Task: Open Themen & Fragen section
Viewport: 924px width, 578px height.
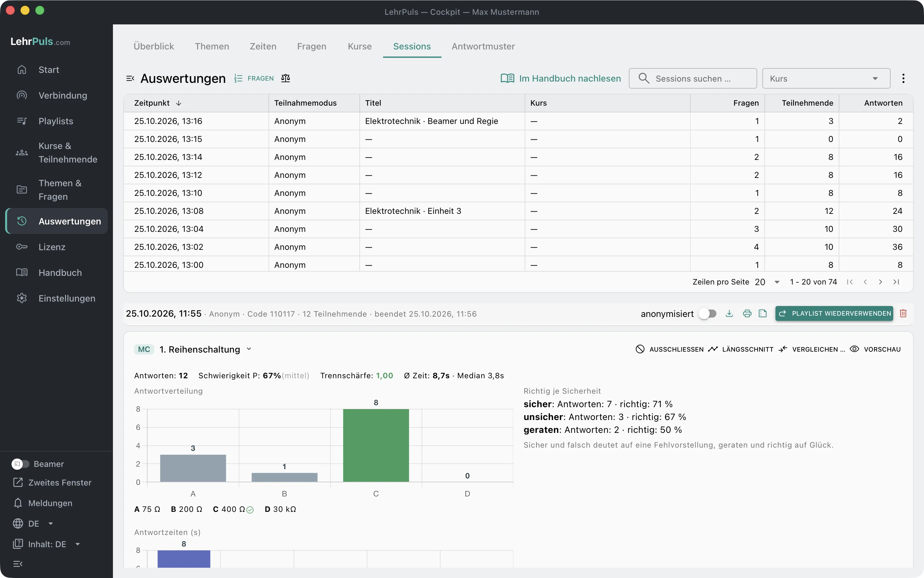Action: (x=56, y=189)
